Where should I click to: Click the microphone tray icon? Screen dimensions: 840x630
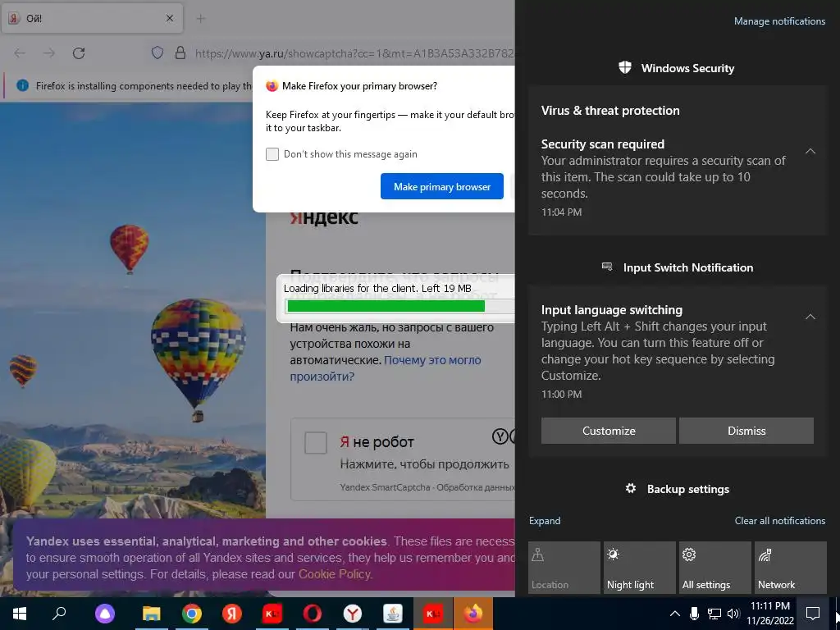tap(694, 614)
